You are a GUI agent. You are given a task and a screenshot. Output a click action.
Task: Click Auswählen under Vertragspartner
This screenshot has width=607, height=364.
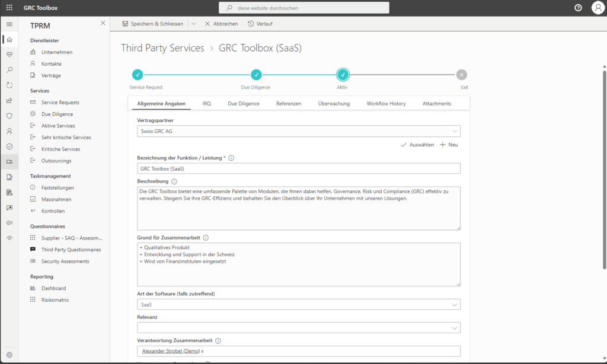417,145
